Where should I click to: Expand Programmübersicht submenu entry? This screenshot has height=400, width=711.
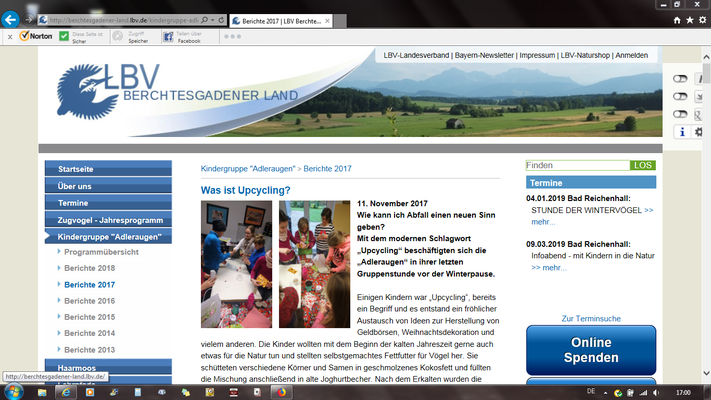(x=101, y=252)
